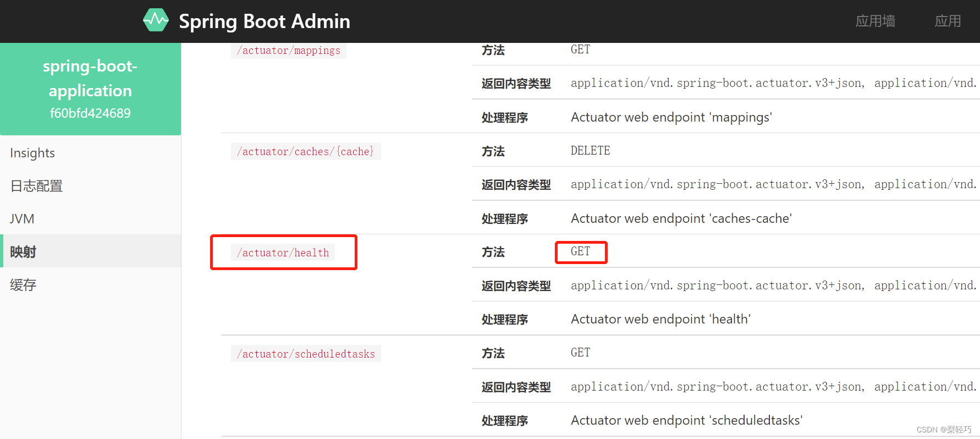Click the GET method for /actuator/health
This screenshot has height=439, width=980.
[x=580, y=251]
